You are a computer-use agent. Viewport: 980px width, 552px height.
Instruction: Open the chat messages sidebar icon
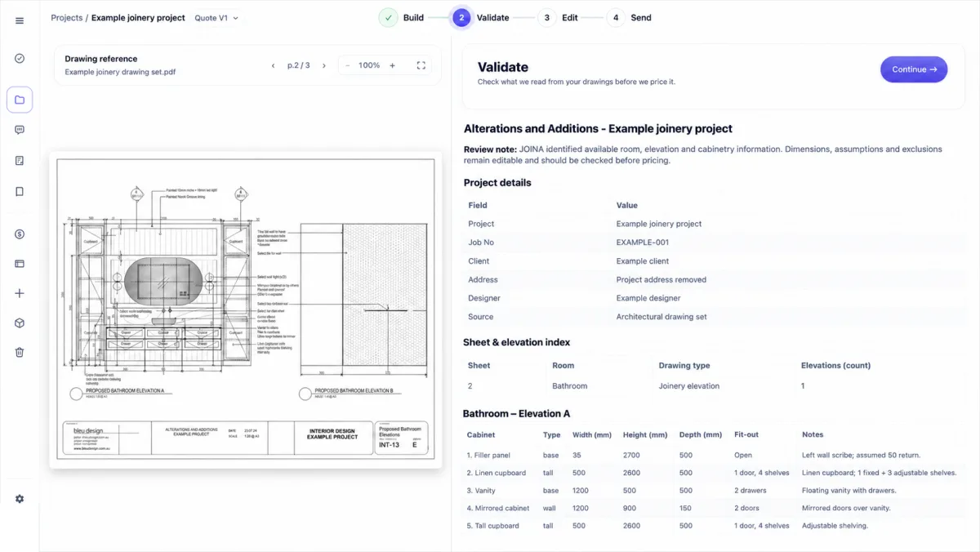(x=20, y=130)
